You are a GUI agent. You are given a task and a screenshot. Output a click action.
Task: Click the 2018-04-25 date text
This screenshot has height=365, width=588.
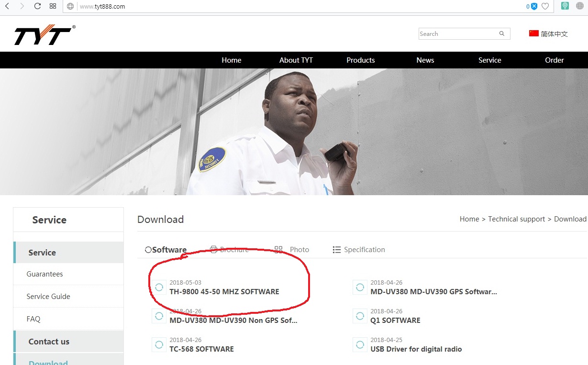[x=387, y=340]
